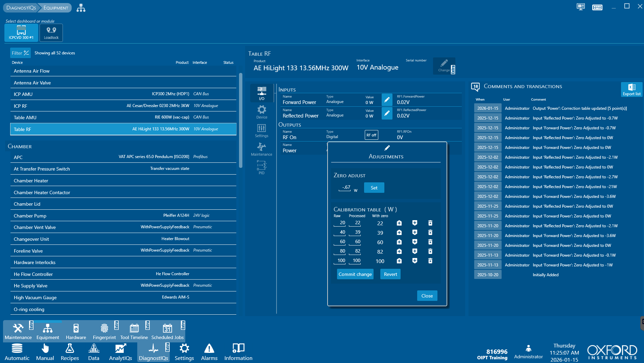Toggle the device Filter button
Screen dimensions: 644x363
(x=20, y=53)
